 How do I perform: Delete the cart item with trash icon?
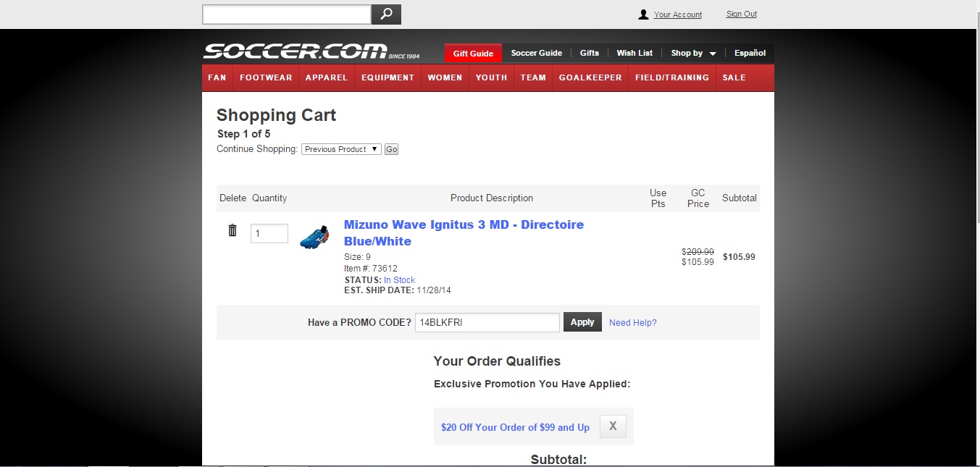click(233, 230)
